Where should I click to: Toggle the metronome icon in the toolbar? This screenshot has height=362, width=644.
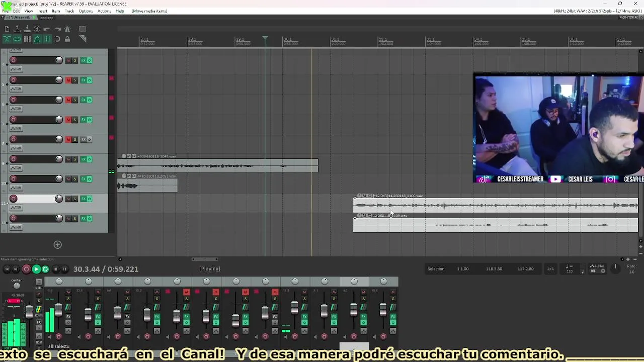click(x=67, y=29)
